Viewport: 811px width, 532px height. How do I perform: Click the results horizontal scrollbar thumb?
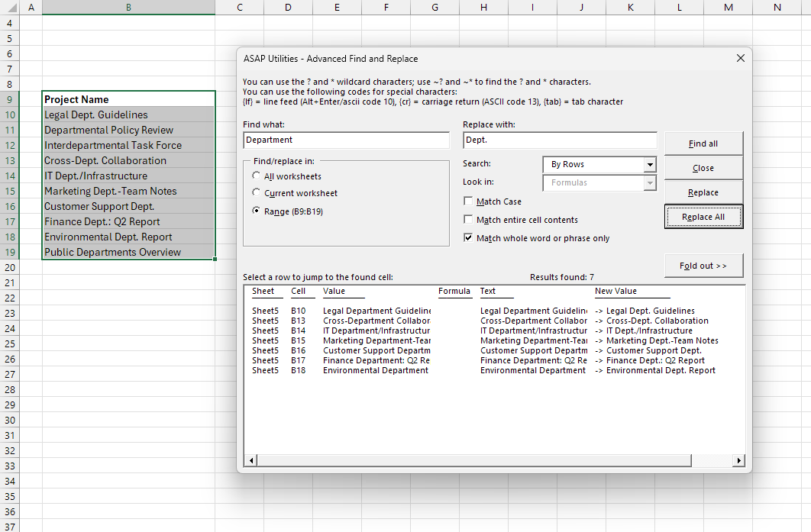point(473,460)
